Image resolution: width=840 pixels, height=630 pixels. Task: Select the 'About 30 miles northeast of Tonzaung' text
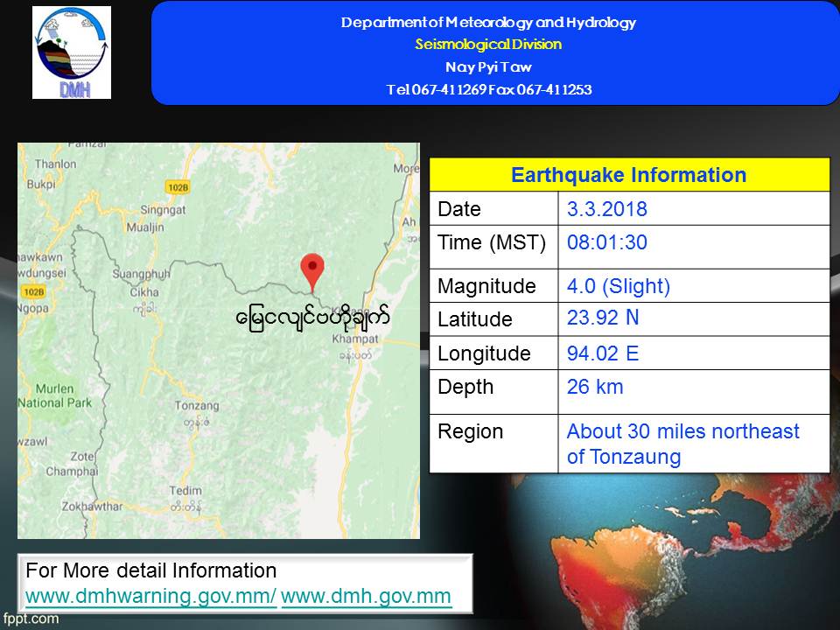click(x=683, y=444)
